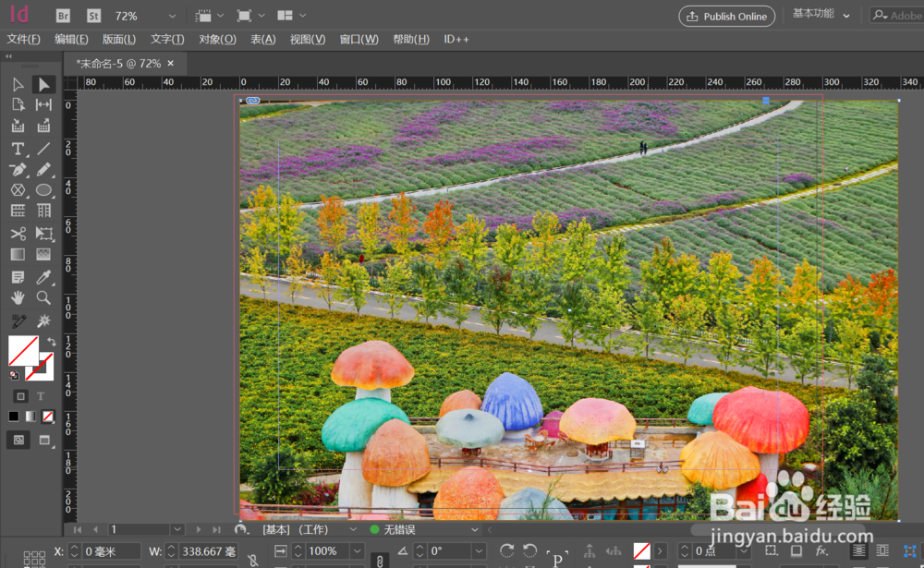Click the rotate 90° clockwise icon

(506, 550)
